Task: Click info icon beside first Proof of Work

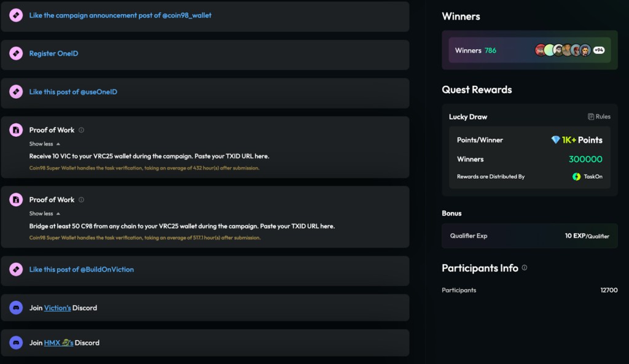Action: (x=81, y=130)
